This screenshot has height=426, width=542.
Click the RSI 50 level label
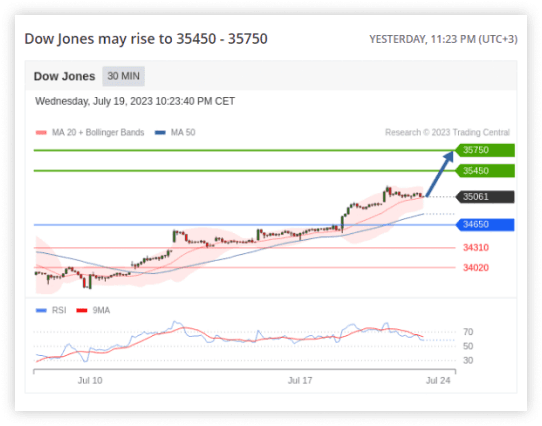tap(468, 346)
